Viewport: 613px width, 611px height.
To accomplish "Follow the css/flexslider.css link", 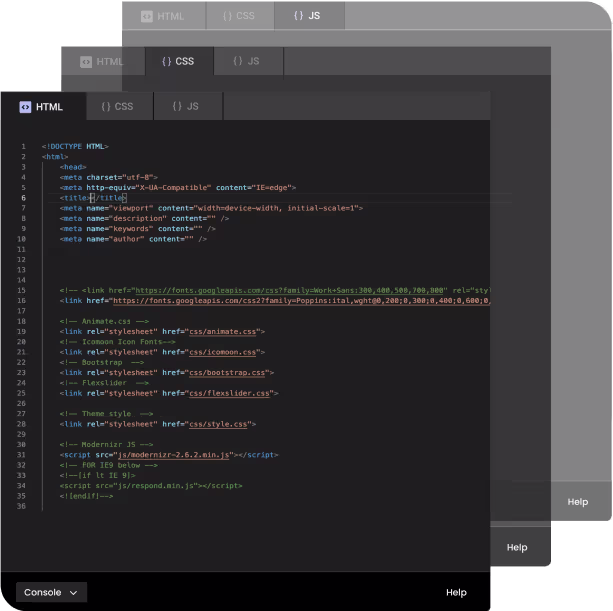I will coord(229,393).
